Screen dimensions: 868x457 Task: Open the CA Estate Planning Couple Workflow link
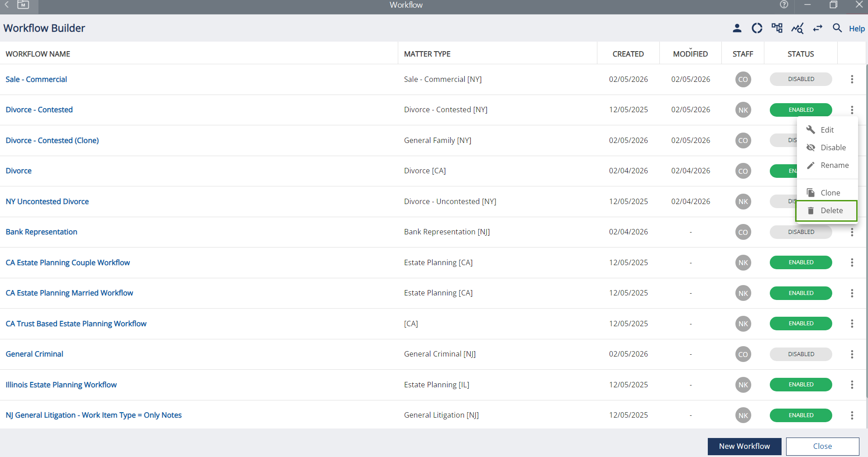[x=68, y=263]
